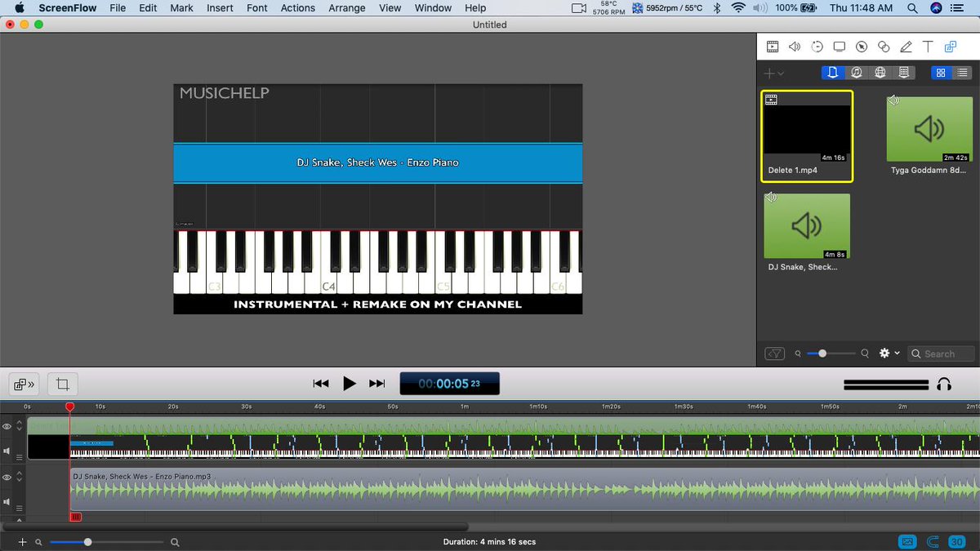Click the magnet snapping icon
The height and width of the screenshot is (551, 980).
[933, 541]
